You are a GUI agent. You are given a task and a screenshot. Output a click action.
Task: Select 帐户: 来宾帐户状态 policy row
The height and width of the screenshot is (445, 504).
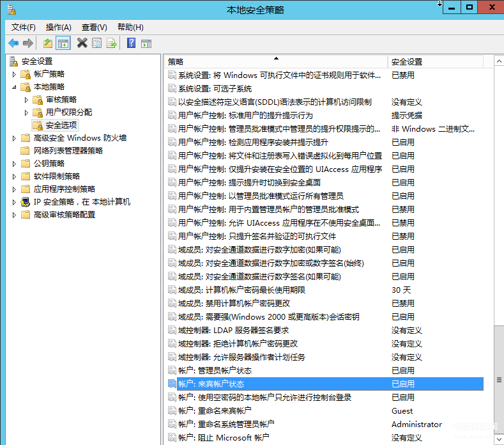[325, 384]
